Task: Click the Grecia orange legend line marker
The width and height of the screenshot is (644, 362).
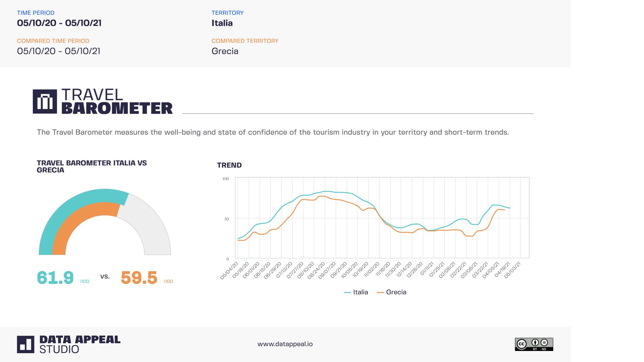Action: tap(380, 293)
